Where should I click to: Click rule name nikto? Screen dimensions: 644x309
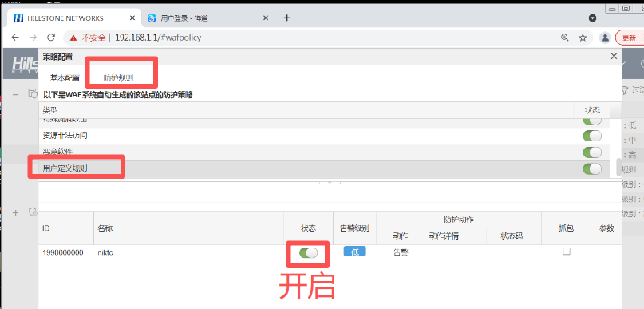pyautogui.click(x=105, y=252)
